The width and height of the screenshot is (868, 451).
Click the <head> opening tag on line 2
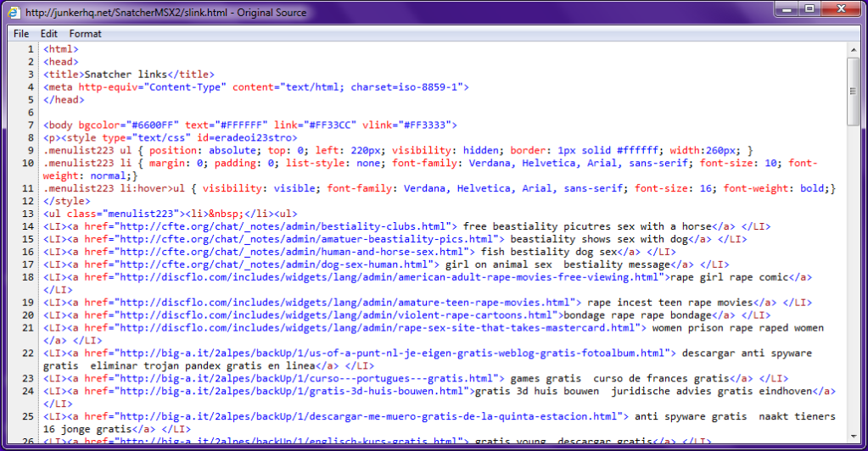pos(61,62)
